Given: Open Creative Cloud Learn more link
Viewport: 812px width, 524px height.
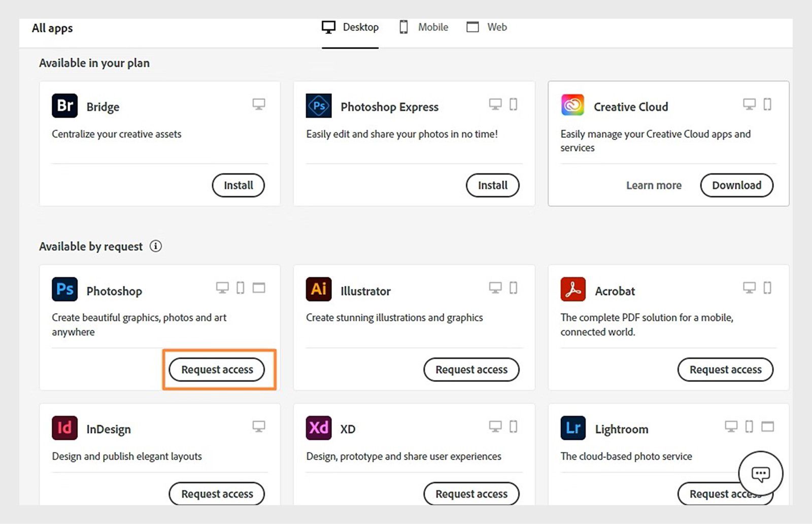Looking at the screenshot, I should [x=654, y=185].
